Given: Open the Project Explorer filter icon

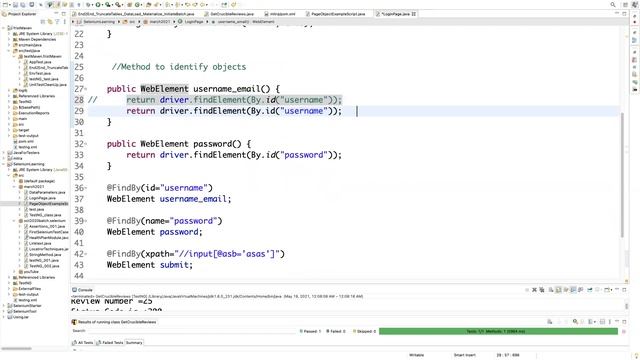Looking at the screenshot, I should pos(57,22).
